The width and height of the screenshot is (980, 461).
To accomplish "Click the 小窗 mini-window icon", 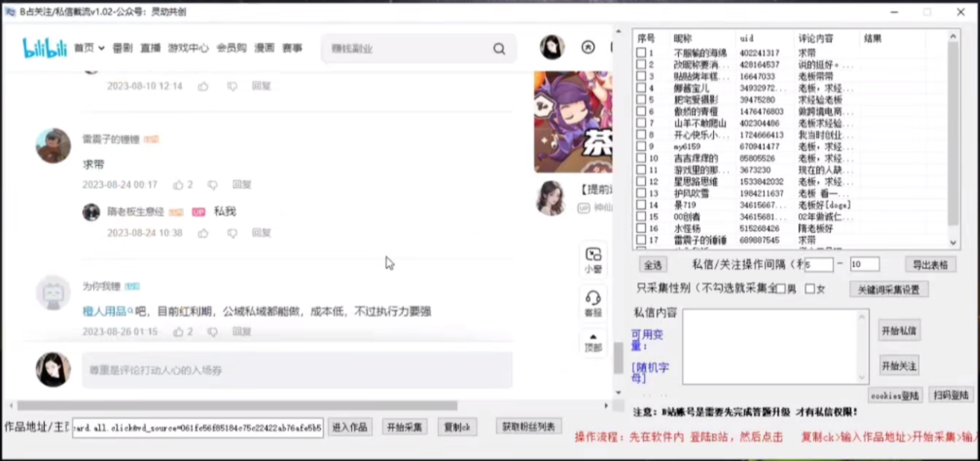I will tap(593, 260).
